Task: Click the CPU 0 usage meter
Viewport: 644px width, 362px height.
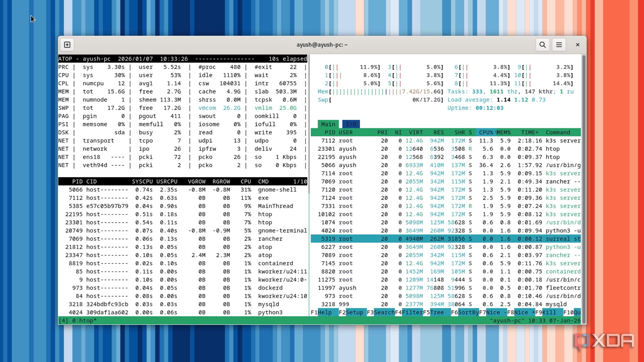Action: point(352,67)
